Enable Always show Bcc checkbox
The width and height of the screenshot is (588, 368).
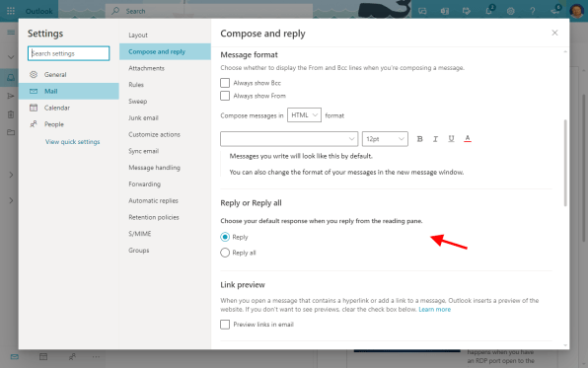pyautogui.click(x=225, y=83)
